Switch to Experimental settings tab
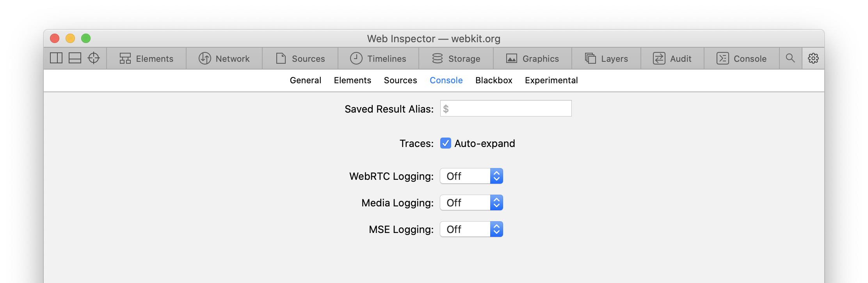 551,81
